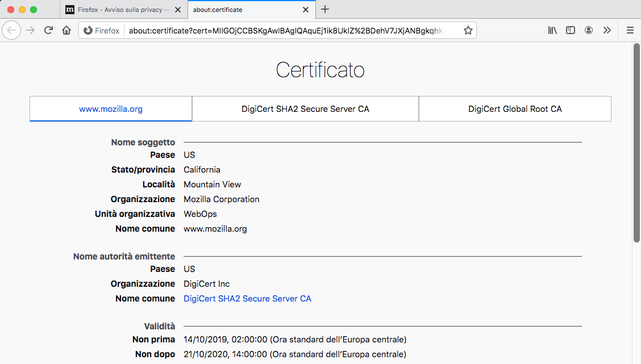Select the Non dopo date 21/10/2020
The image size is (641, 364).
click(295, 354)
